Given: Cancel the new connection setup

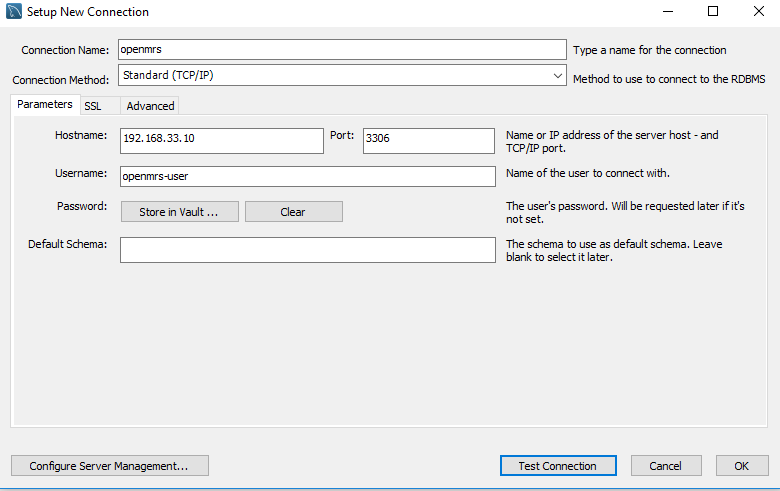Looking at the screenshot, I should (x=665, y=466).
